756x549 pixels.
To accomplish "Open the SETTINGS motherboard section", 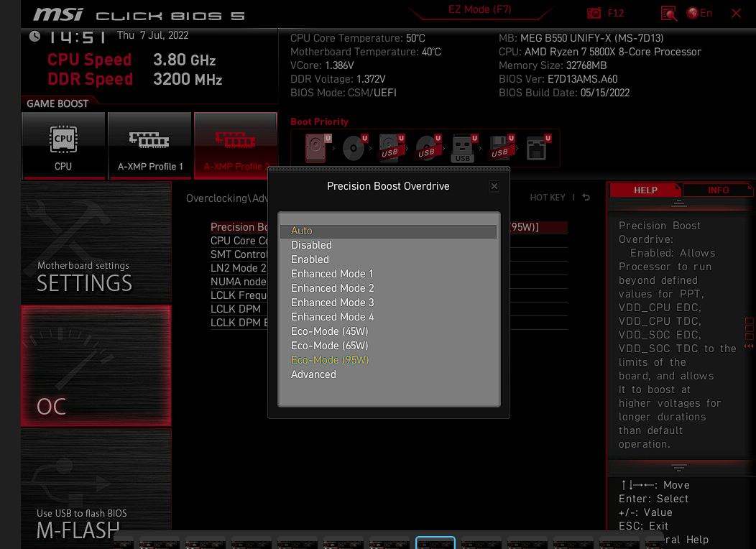I will pos(96,242).
